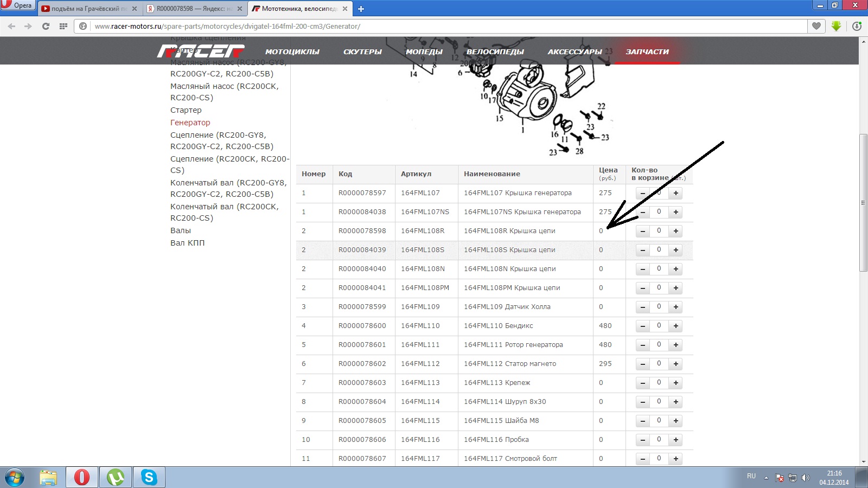Open the Speed Dial grid icon
Viewport: 868px width, 488px height.
pyautogui.click(x=63, y=26)
